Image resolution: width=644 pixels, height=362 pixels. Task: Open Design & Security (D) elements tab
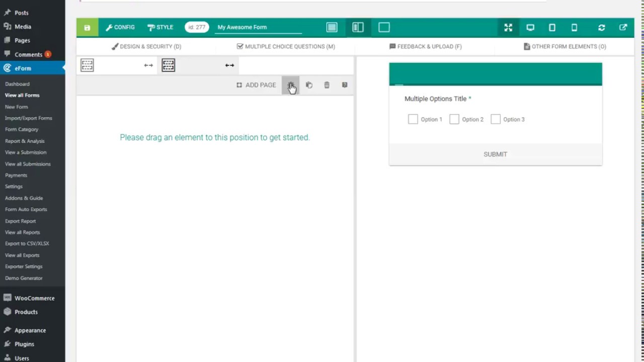(x=146, y=46)
